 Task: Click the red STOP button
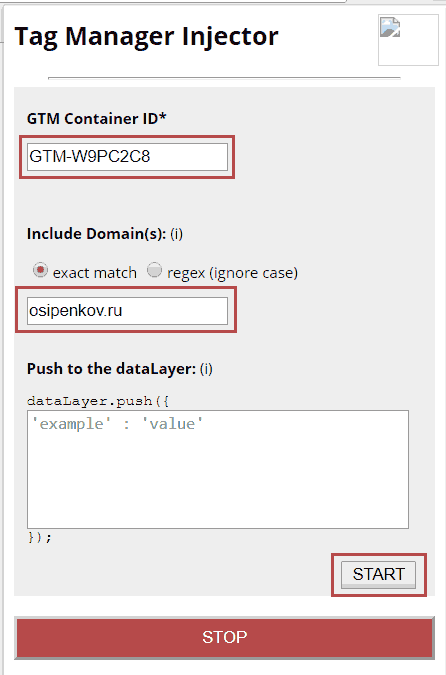click(x=224, y=637)
